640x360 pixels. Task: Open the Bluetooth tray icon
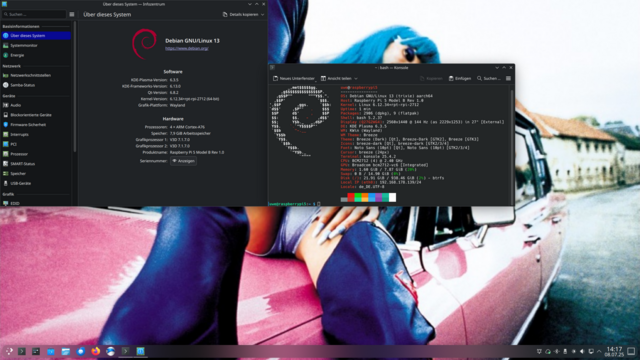tap(556, 351)
